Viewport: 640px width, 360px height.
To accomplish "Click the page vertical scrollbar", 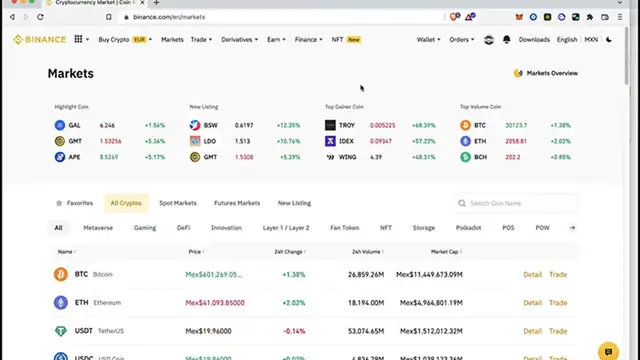I will click(x=627, y=56).
